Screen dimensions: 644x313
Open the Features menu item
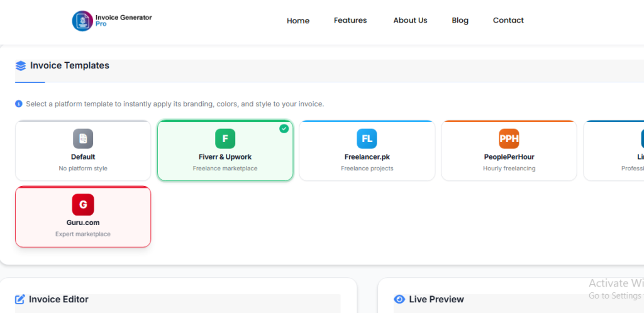(350, 21)
